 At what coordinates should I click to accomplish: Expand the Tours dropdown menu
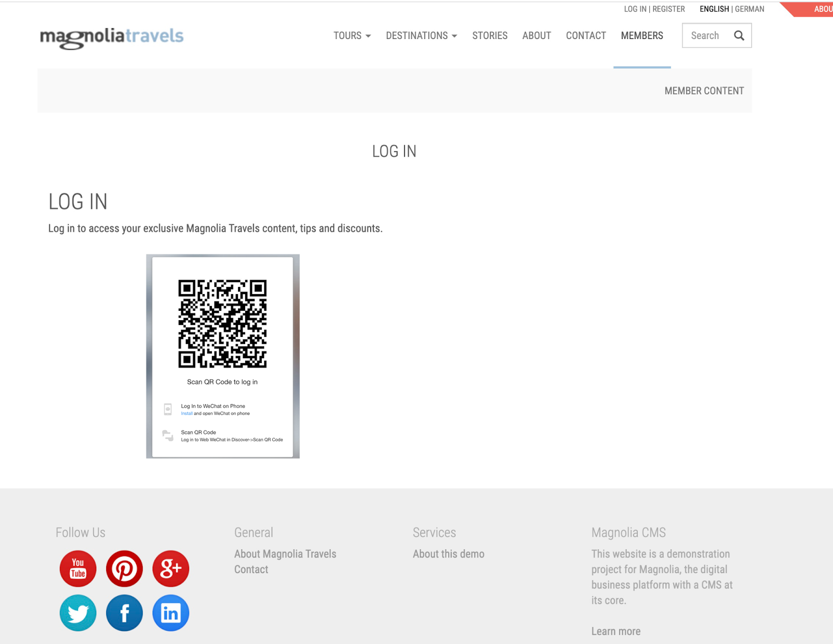pos(352,35)
